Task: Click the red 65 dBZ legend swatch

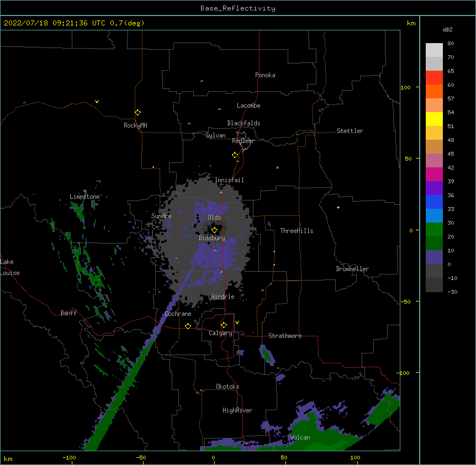Action: coord(434,78)
